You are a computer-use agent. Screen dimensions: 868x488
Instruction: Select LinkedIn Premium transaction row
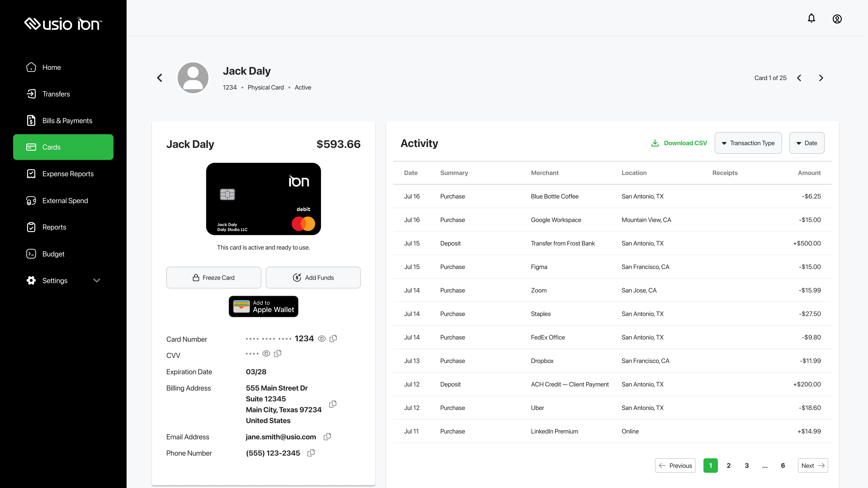(x=612, y=431)
